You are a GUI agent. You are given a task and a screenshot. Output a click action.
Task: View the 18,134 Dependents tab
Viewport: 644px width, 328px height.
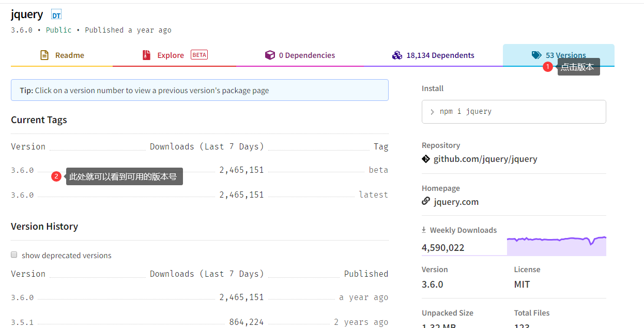(433, 55)
